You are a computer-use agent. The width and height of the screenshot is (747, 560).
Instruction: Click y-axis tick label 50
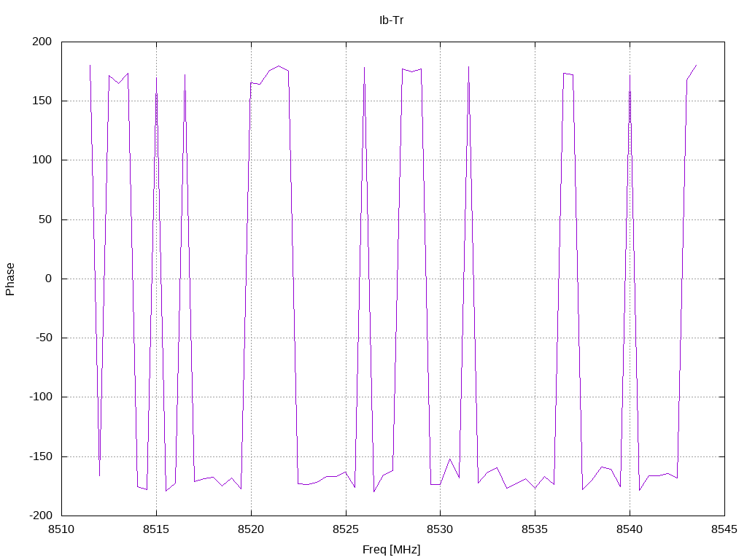(x=45, y=219)
